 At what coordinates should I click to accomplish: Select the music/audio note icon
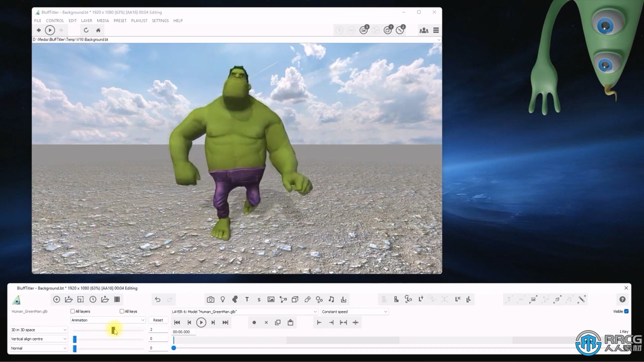coord(331,300)
